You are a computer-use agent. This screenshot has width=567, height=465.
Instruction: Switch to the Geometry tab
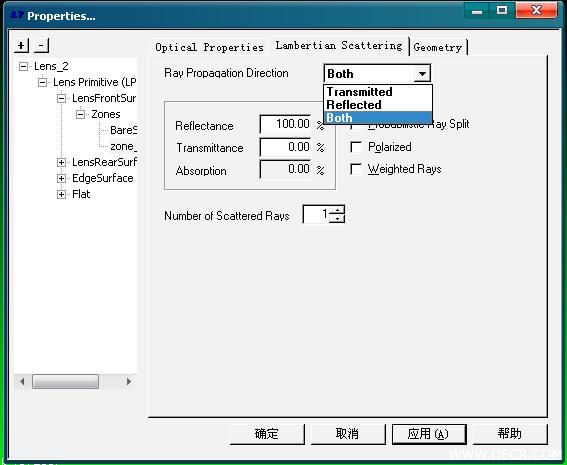click(x=438, y=47)
